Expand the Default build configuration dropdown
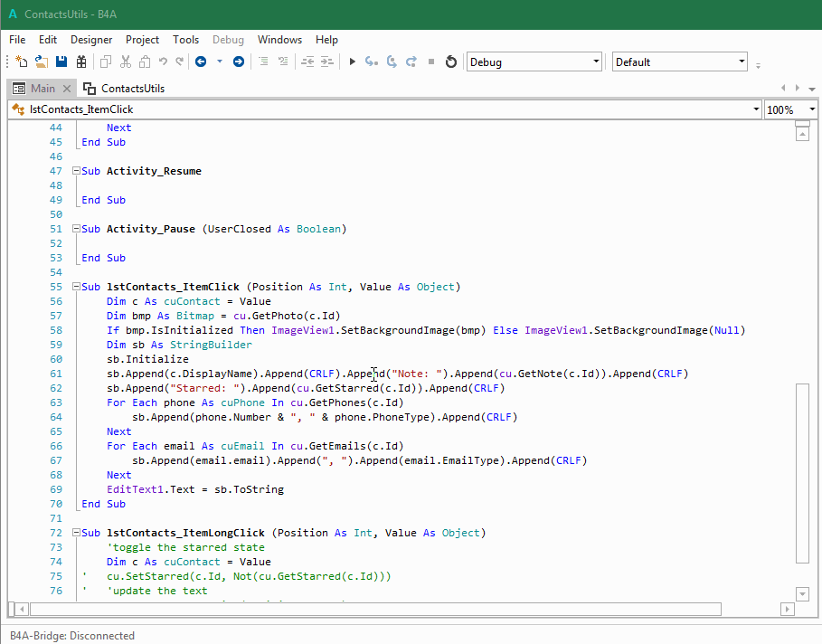822x644 pixels. click(x=679, y=62)
